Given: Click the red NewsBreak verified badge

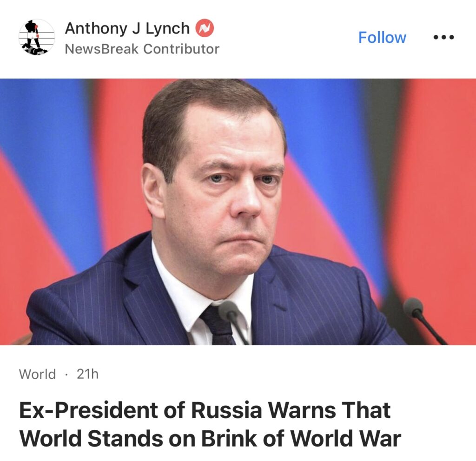Looking at the screenshot, I should (x=205, y=28).
